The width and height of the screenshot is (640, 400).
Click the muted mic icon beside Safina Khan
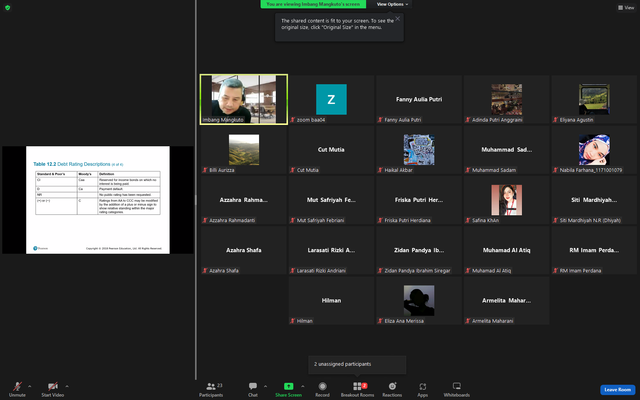[468, 220]
